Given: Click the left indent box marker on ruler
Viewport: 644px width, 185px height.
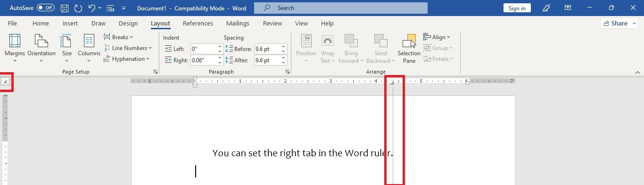Looking at the screenshot, I should click(x=195, y=85).
